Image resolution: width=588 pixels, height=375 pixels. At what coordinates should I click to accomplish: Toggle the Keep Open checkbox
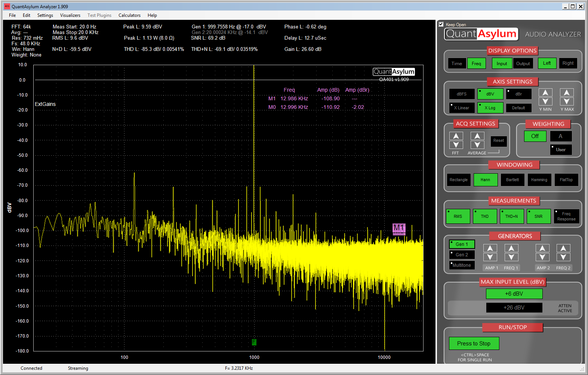point(441,24)
